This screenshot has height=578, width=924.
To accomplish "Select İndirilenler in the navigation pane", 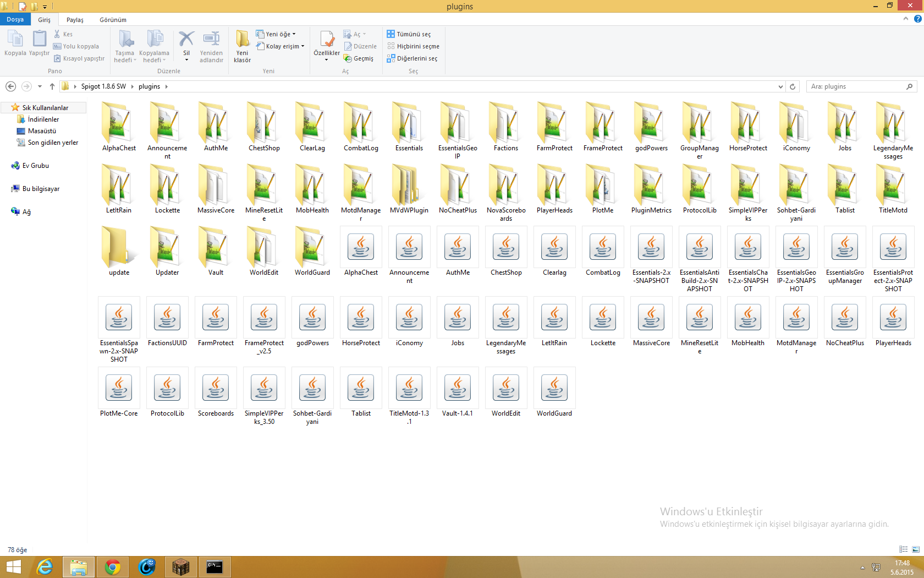I will 43,119.
